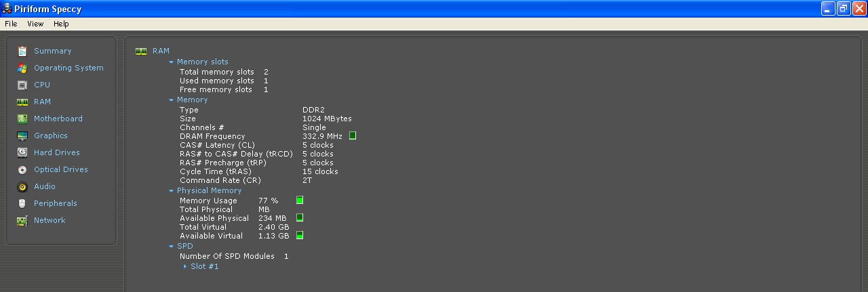This screenshot has height=292, width=868.
Task: Click the Graphics monitor icon in sidebar
Action: click(22, 135)
